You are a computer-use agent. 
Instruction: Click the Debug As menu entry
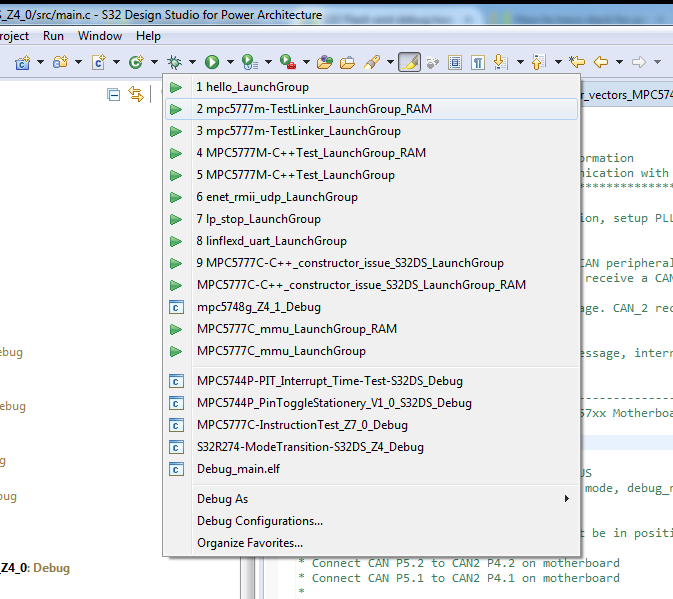pyautogui.click(x=371, y=499)
